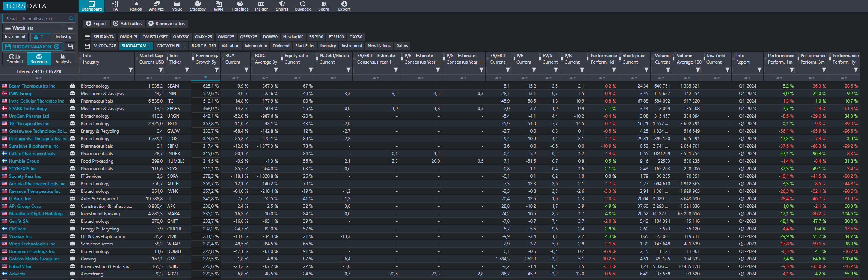Open the Marathon Digital Holdings company link

38,214
